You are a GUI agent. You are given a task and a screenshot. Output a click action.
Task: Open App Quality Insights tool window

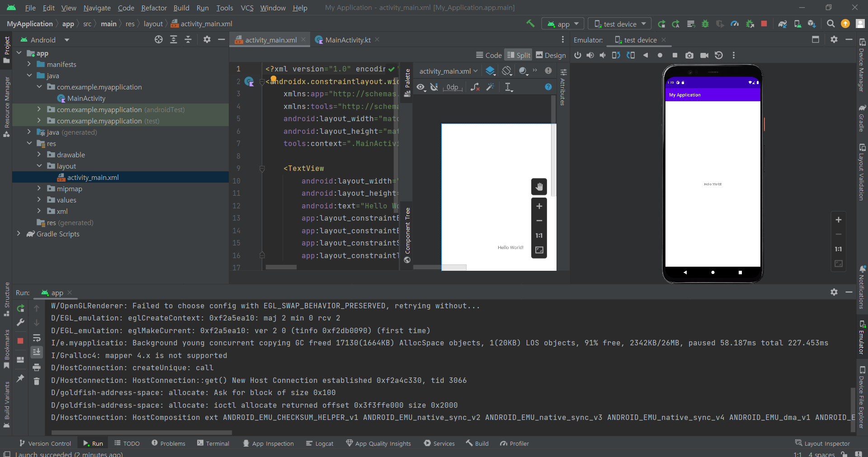point(378,443)
